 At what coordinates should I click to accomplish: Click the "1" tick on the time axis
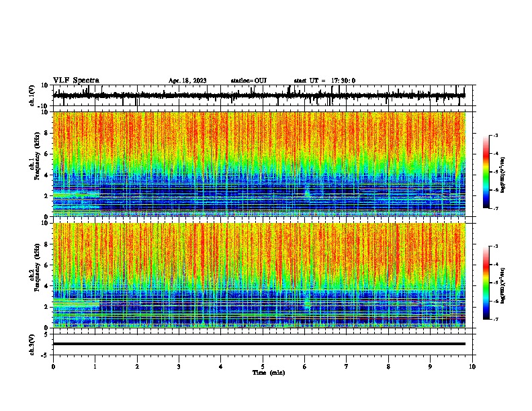pos(95,367)
